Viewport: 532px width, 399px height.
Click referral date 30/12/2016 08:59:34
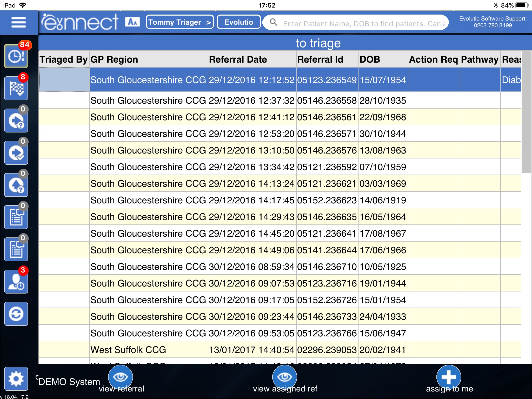point(252,267)
